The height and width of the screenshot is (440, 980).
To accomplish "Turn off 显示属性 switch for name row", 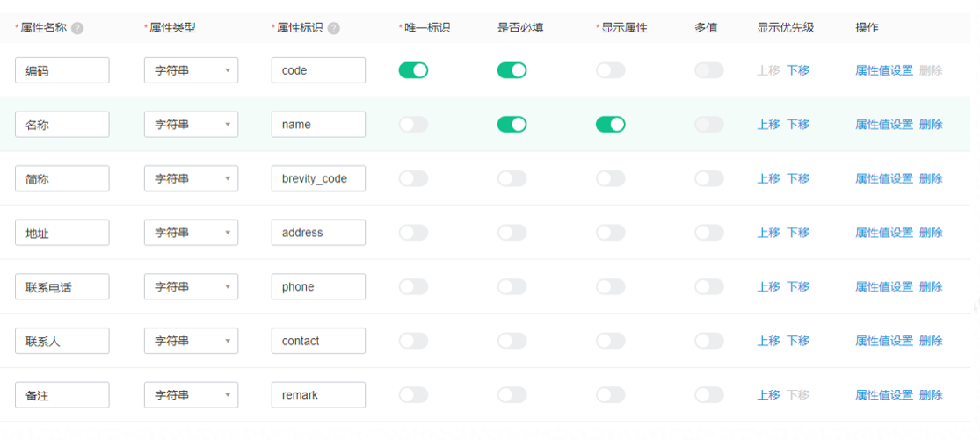I will coord(611,124).
